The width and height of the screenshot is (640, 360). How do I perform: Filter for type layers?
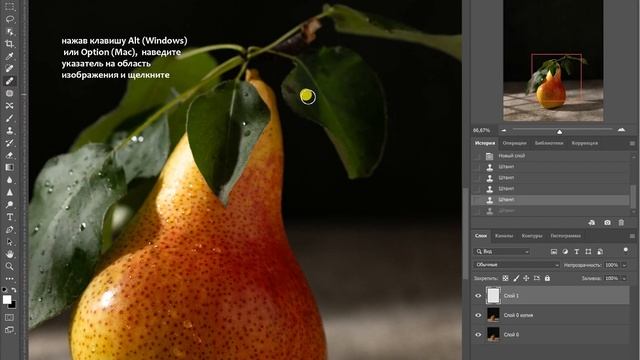click(x=577, y=252)
